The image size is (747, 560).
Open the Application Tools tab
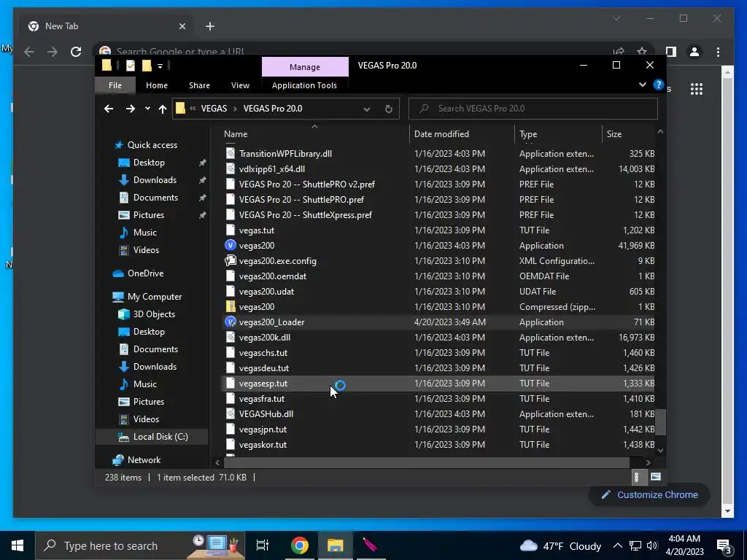[x=304, y=85]
